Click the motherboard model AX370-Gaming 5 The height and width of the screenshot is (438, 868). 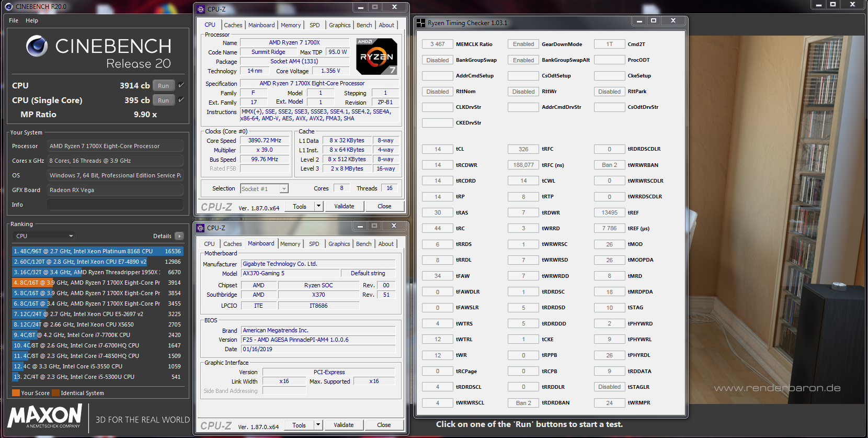point(291,273)
